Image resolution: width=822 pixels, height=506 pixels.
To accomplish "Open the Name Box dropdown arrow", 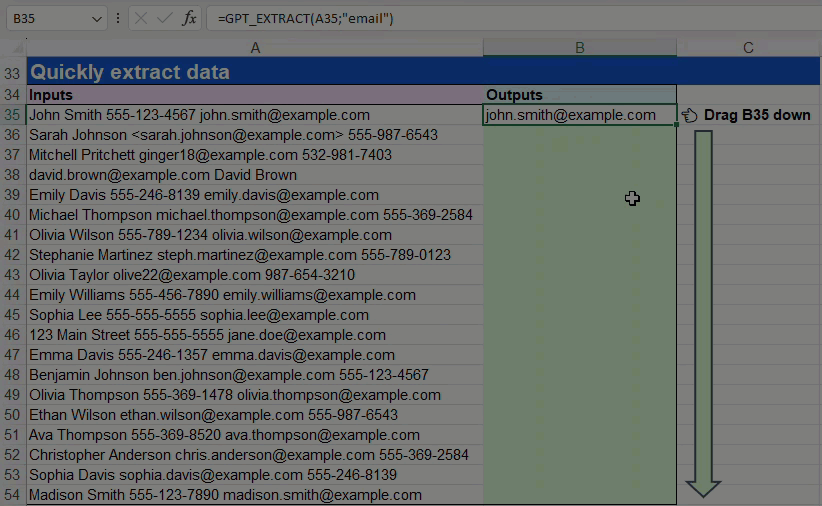I will coord(96,19).
